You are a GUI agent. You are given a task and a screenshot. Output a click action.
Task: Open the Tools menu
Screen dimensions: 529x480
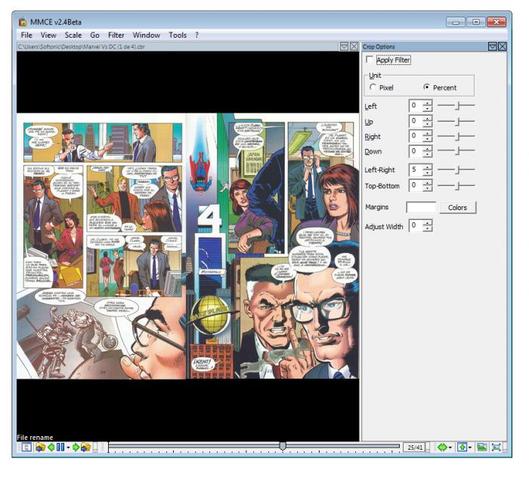[178, 35]
